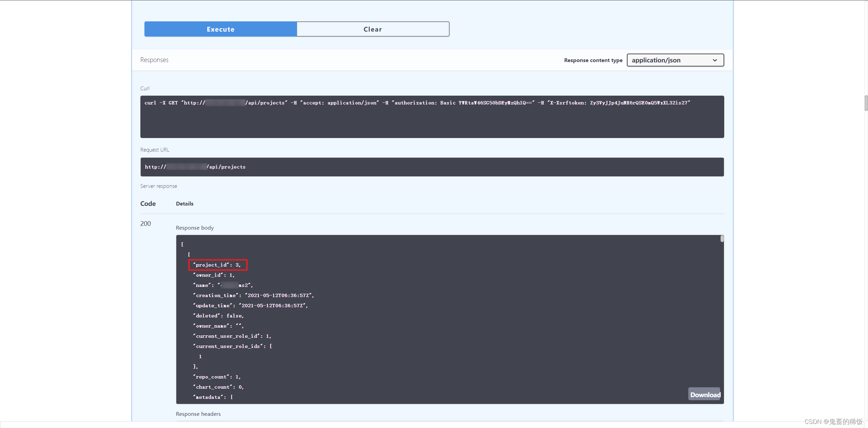Click the Curl command text box
This screenshot has width=868, height=428.
tap(432, 117)
